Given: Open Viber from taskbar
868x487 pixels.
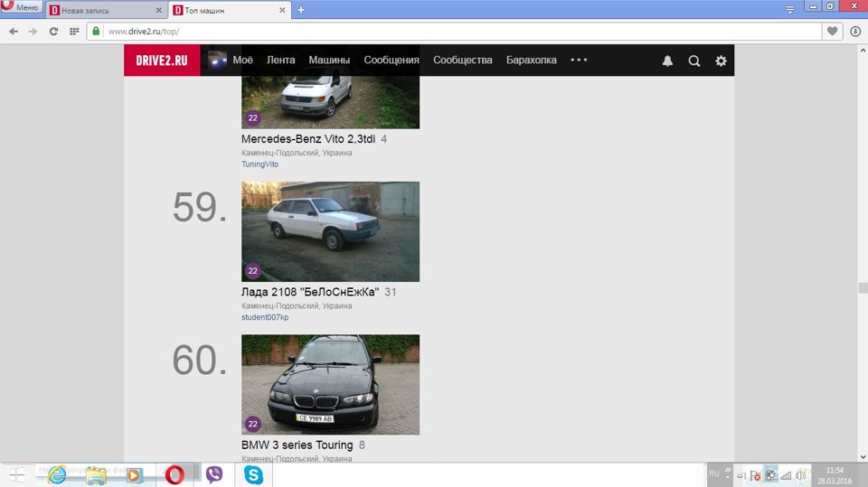Looking at the screenshot, I should point(214,475).
